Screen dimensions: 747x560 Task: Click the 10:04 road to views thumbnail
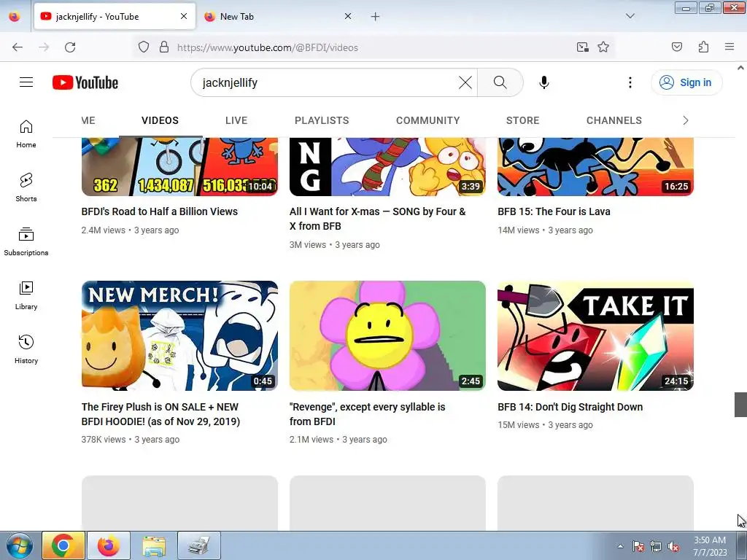click(179, 167)
